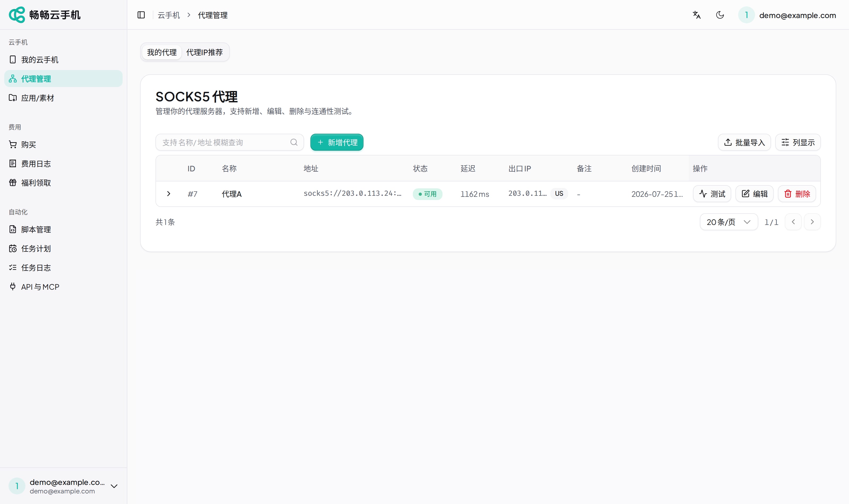
Task: Switch to dark mode moon icon
Action: tap(720, 15)
